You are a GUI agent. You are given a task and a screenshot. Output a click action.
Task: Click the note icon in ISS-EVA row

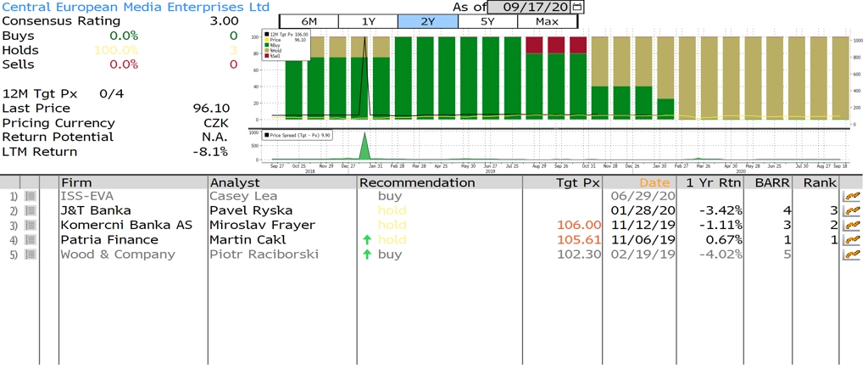tap(31, 196)
